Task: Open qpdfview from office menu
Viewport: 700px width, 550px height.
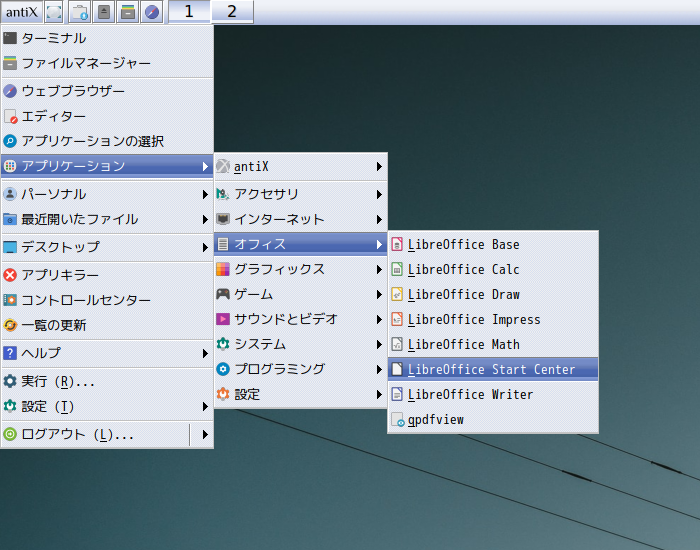Action: click(x=493, y=420)
